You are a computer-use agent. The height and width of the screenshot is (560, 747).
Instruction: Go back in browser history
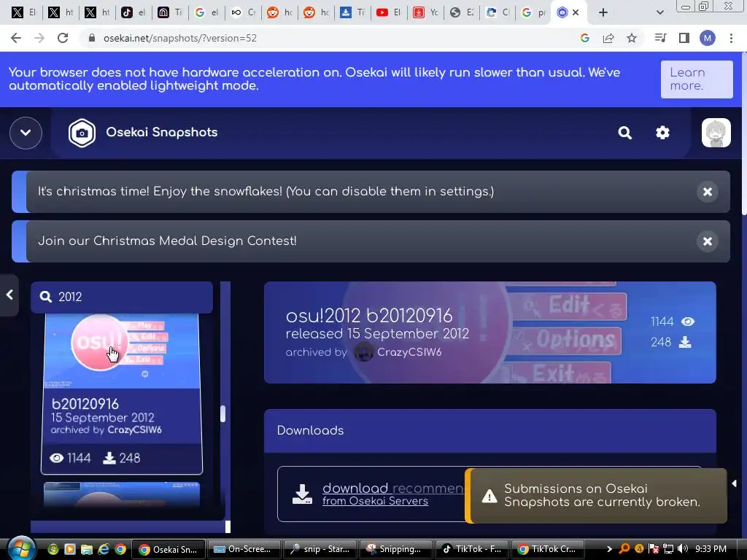pos(16,38)
